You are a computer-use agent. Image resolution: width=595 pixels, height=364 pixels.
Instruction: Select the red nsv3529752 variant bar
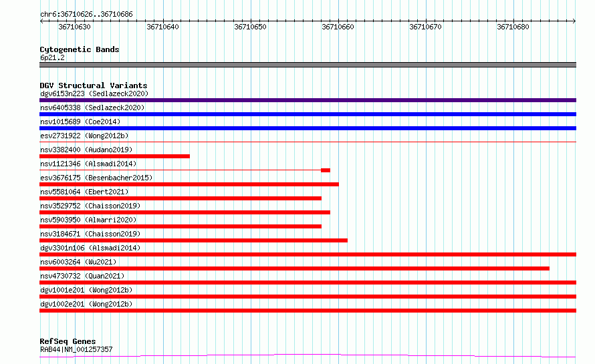coord(185,212)
